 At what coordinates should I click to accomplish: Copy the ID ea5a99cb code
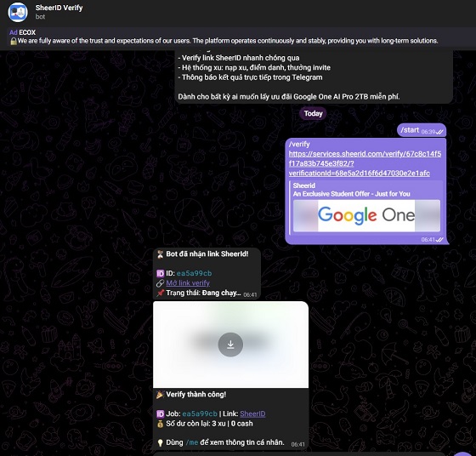click(x=194, y=273)
